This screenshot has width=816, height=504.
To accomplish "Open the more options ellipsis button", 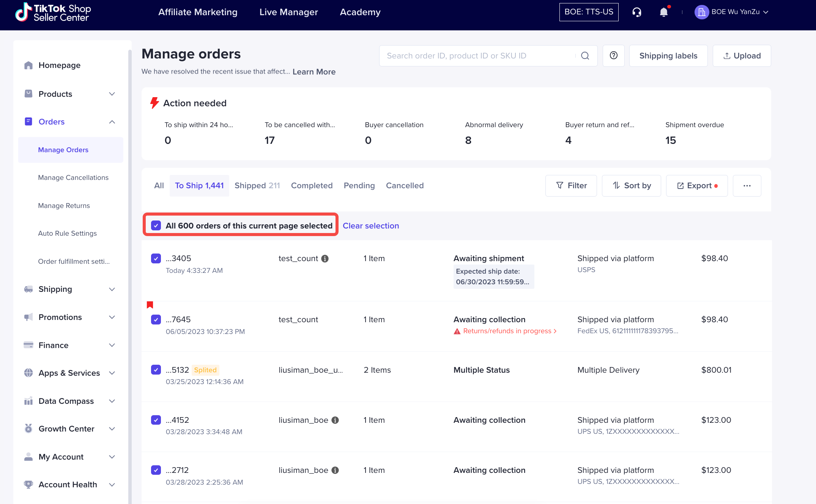I will (747, 186).
